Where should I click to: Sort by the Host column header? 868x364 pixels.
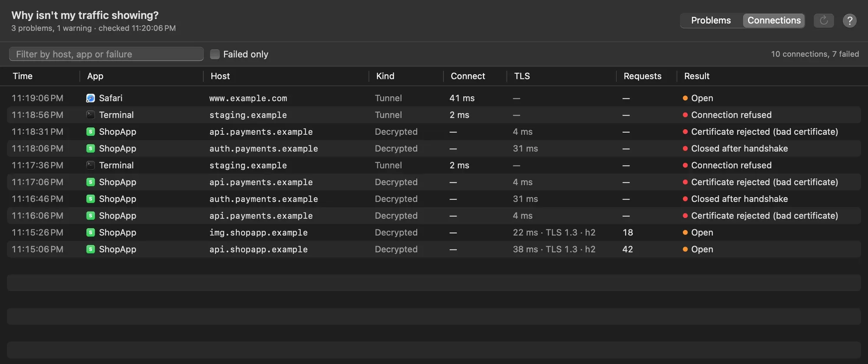220,76
